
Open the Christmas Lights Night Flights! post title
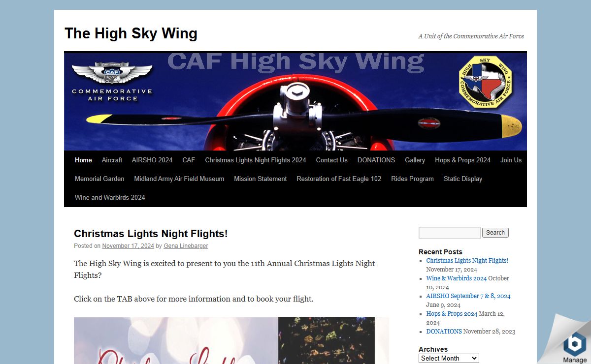point(151,234)
